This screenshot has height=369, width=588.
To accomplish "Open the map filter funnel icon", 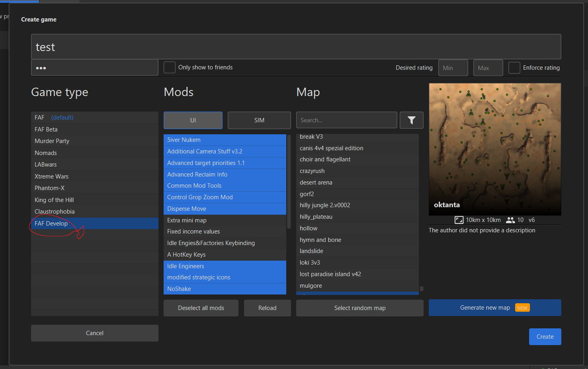I will [x=411, y=120].
